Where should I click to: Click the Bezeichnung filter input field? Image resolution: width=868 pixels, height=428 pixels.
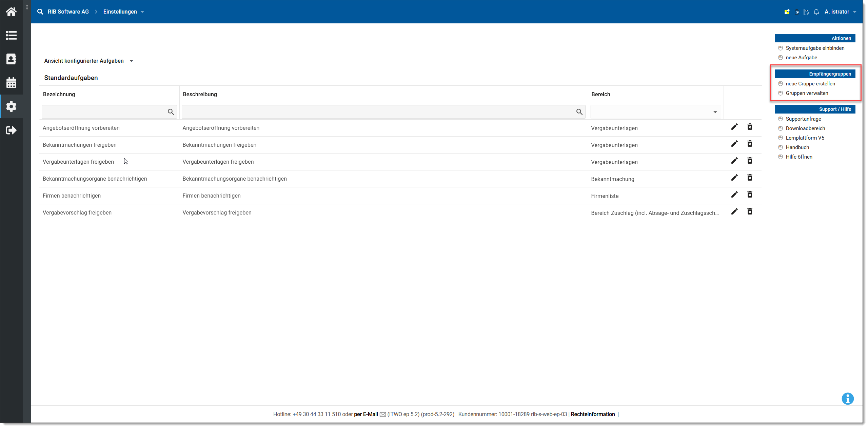tap(104, 112)
